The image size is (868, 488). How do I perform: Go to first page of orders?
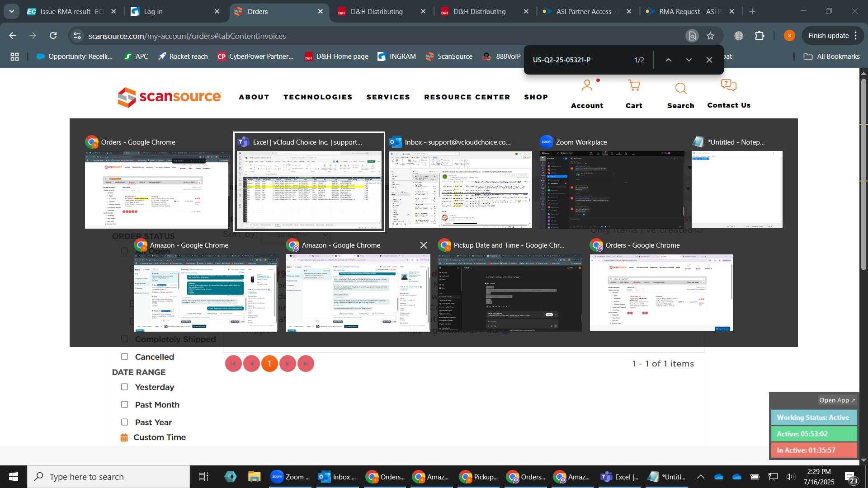tap(233, 364)
